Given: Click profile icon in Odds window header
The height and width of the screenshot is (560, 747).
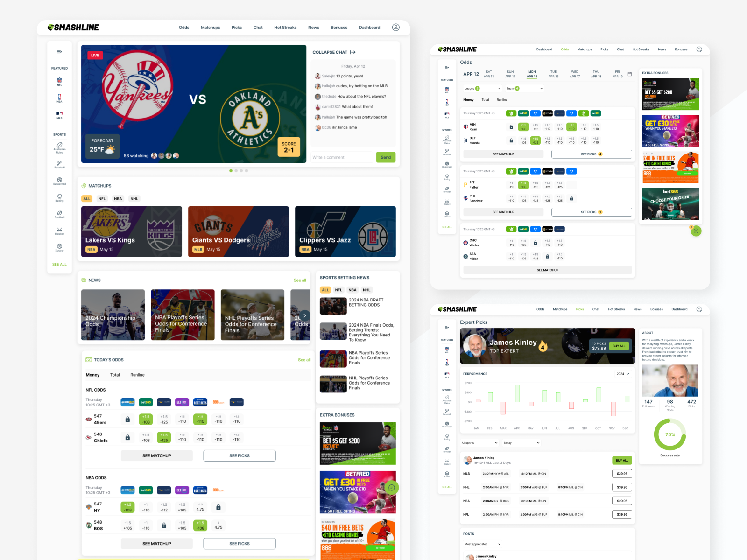Looking at the screenshot, I should pos(699,49).
